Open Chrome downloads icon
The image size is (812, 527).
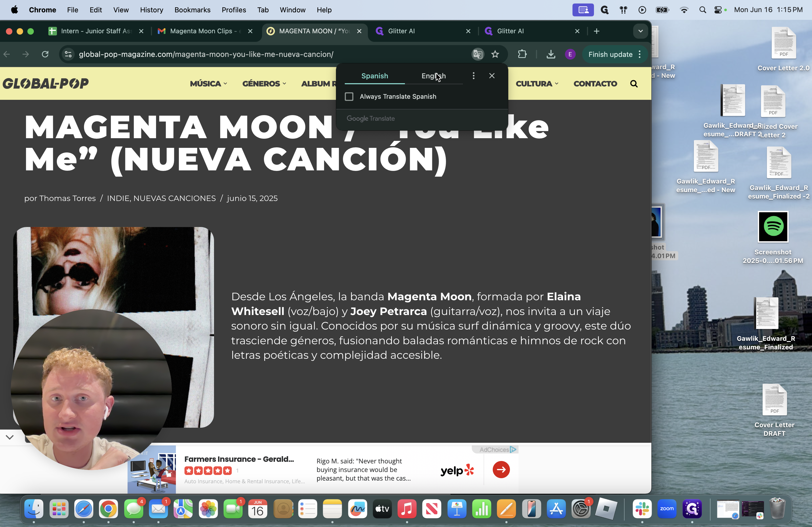[x=551, y=54]
